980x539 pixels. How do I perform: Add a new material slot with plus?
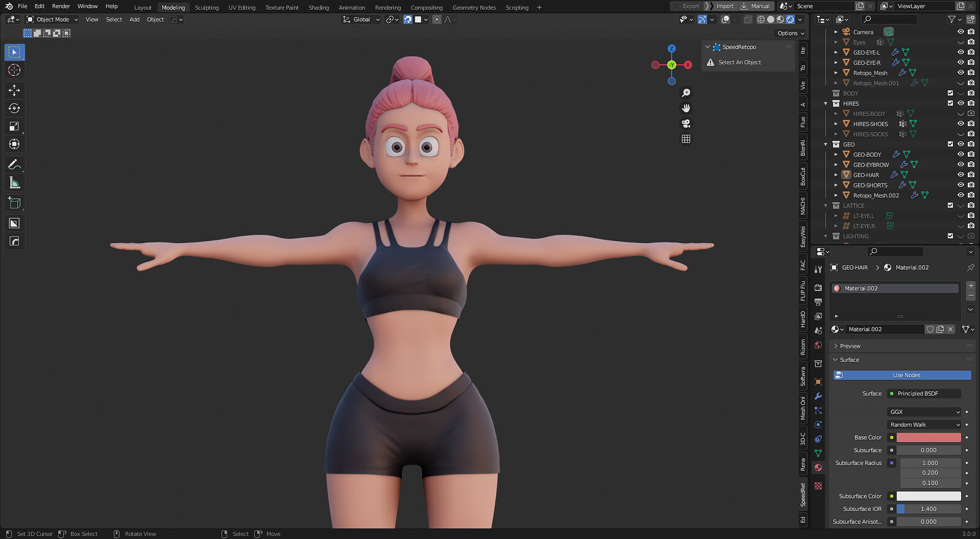pyautogui.click(x=971, y=285)
